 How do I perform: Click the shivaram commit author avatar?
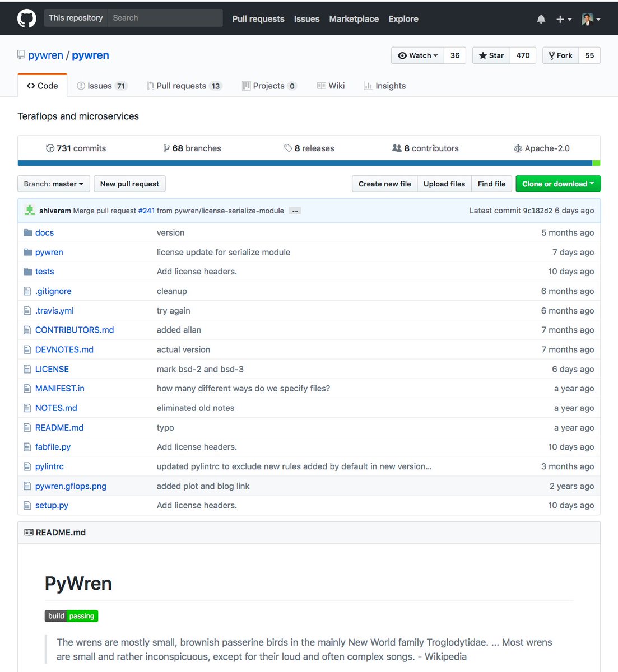click(x=30, y=211)
